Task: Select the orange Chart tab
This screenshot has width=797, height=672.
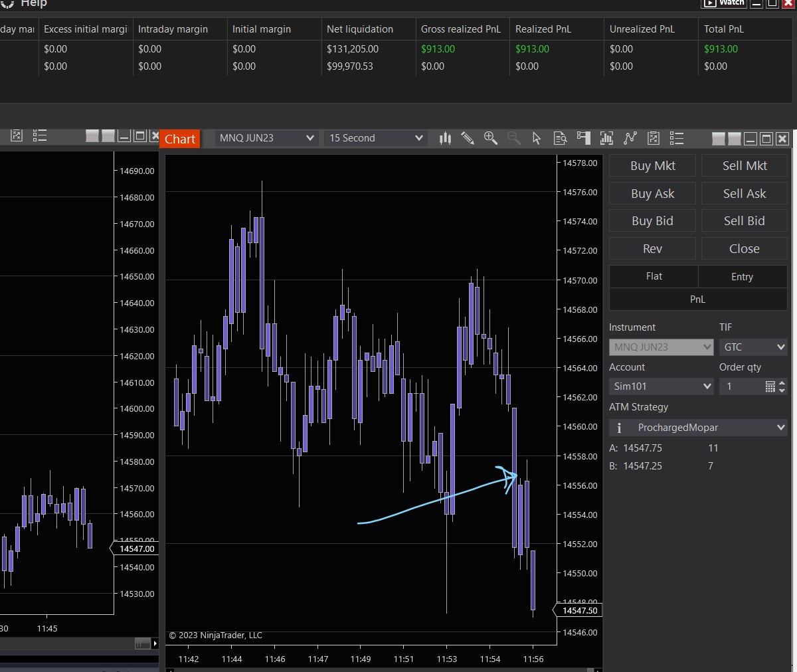Action: tap(180, 139)
